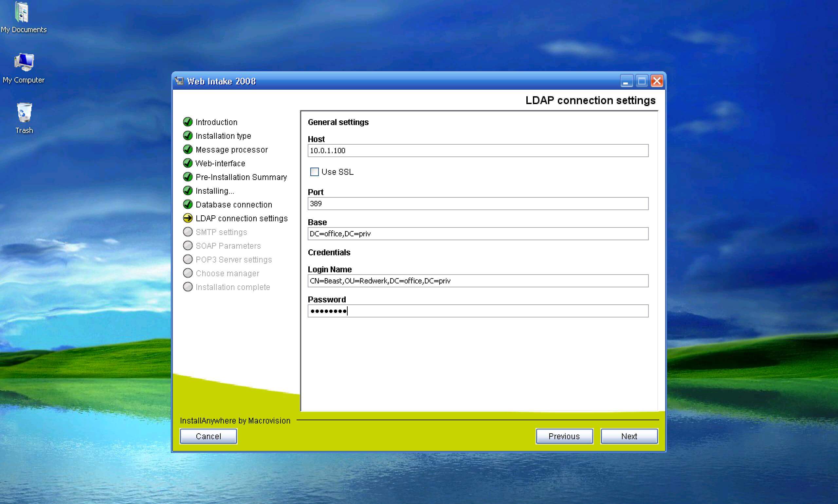838x504 pixels.
Task: Click the grey circle icon beside SMTP settings
Action: 188,232
